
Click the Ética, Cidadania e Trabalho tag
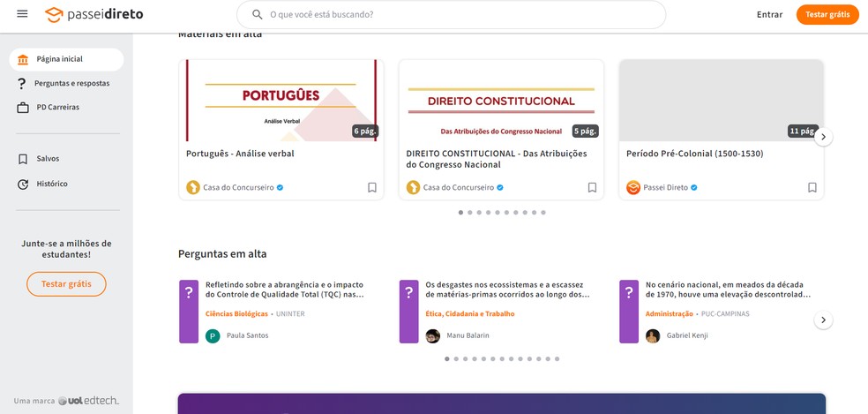coord(470,313)
